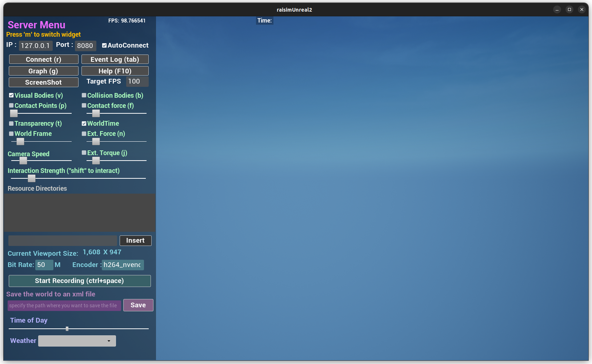Click the Time of Day slider handle
This screenshot has width=592, height=364.
click(67, 329)
